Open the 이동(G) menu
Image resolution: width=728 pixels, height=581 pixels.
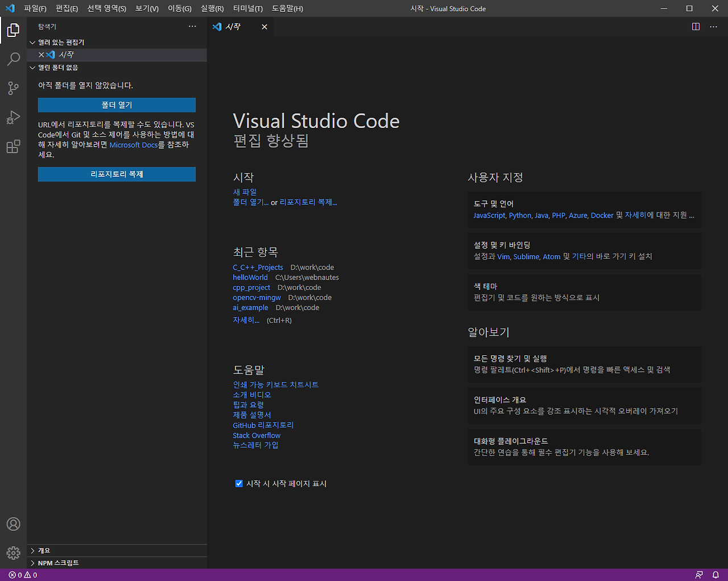[x=180, y=9]
